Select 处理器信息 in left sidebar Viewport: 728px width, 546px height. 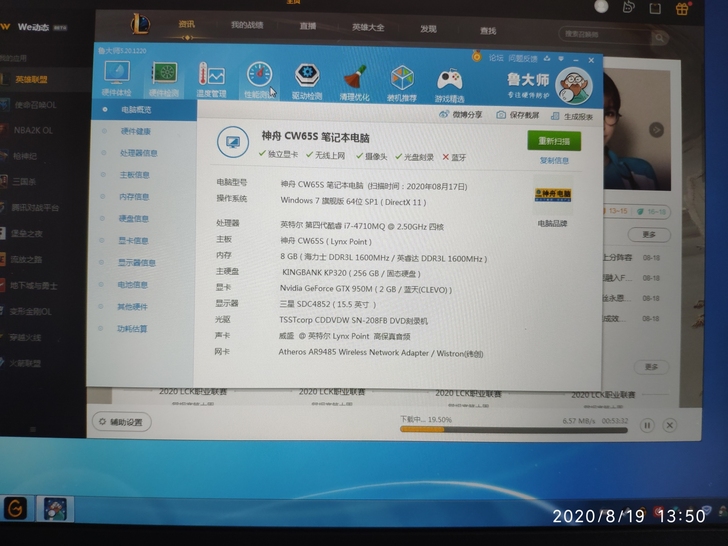coord(138,153)
